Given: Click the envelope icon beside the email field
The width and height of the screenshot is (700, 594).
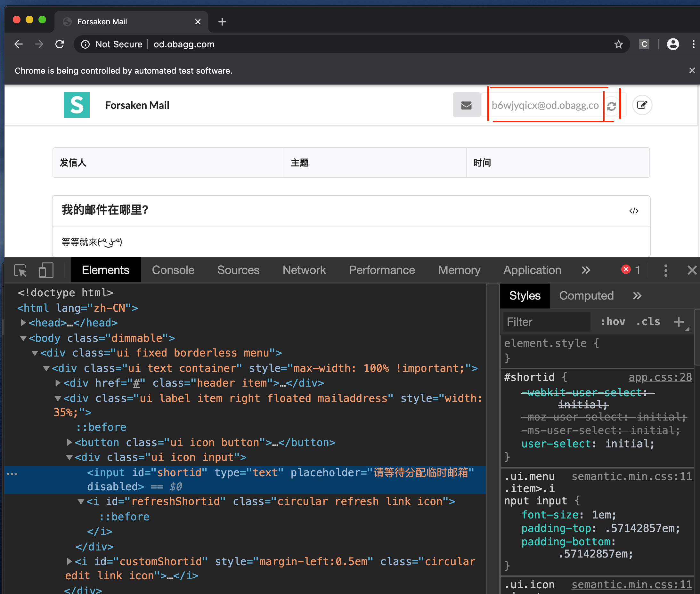Looking at the screenshot, I should [x=467, y=105].
